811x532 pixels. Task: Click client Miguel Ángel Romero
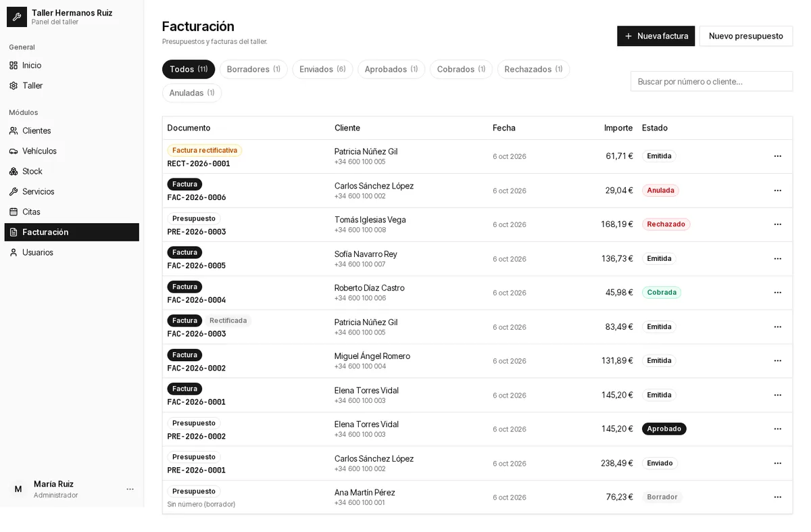click(372, 357)
